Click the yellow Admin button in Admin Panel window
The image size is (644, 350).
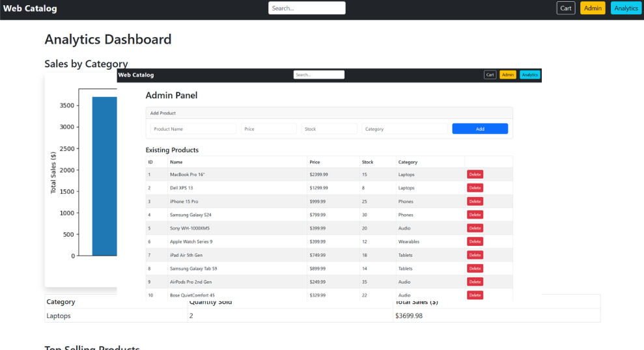[508, 75]
